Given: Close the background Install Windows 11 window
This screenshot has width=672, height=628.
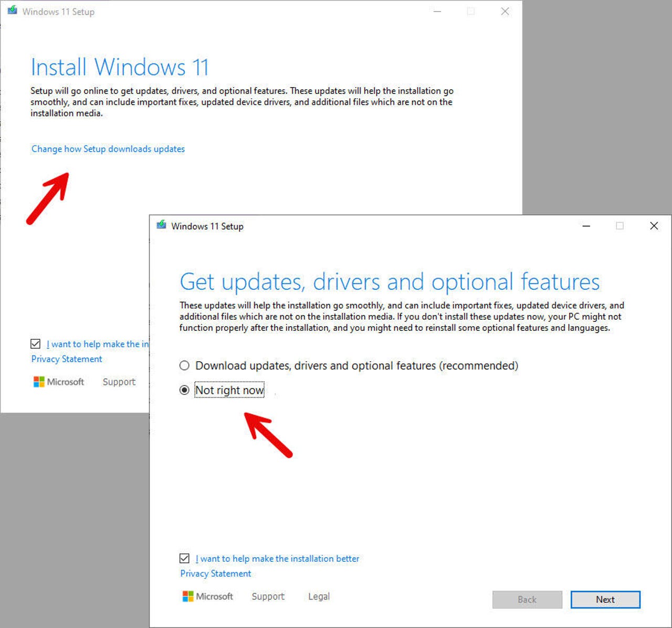Looking at the screenshot, I should pos(505,12).
